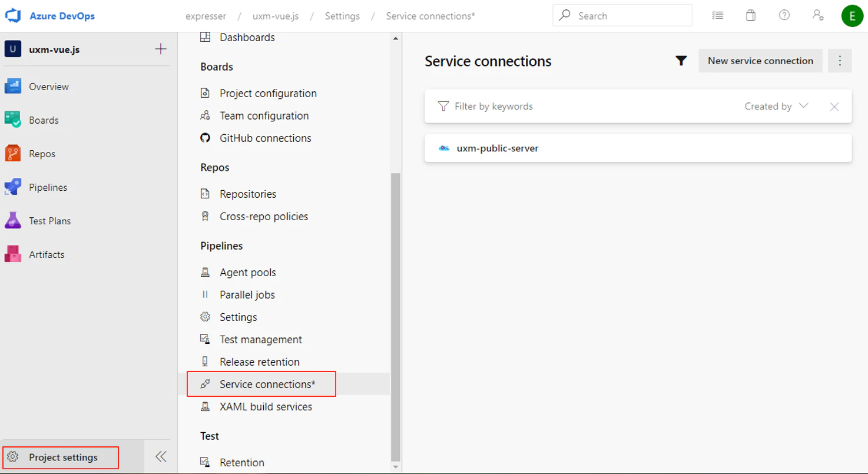Image resolution: width=868 pixels, height=474 pixels.
Task: Click the Repos section heading in settings
Action: point(215,167)
